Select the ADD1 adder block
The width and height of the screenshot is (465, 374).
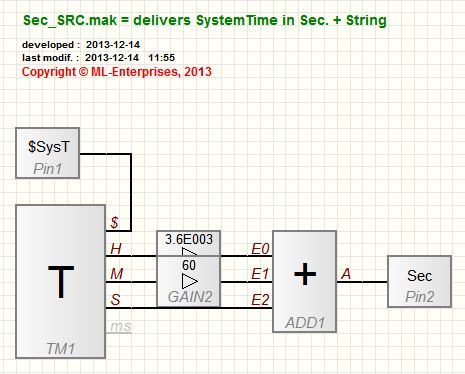pos(304,282)
